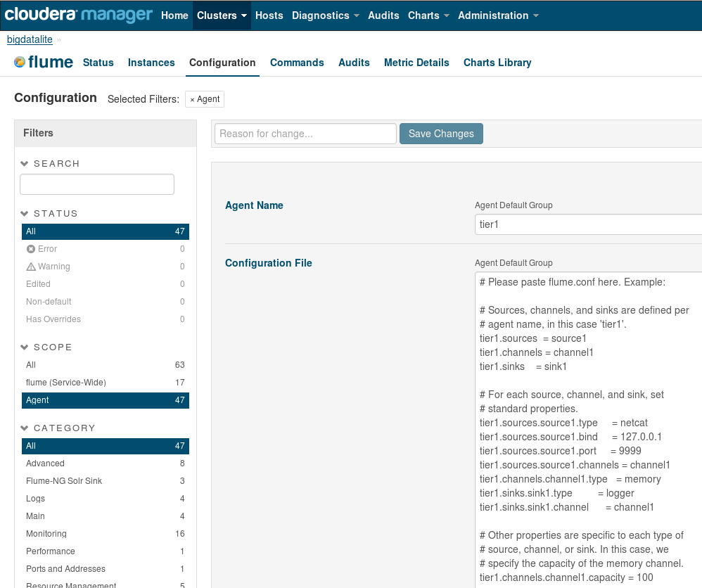The height and width of the screenshot is (588, 702).
Task: Select the Ports and Addresses category
Action: click(x=106, y=569)
